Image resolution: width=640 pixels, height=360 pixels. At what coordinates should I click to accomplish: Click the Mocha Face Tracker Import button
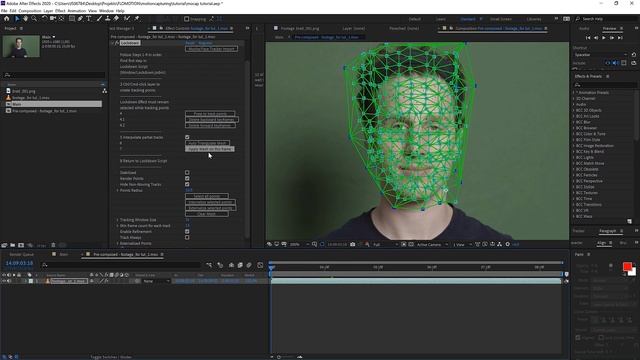(211, 49)
